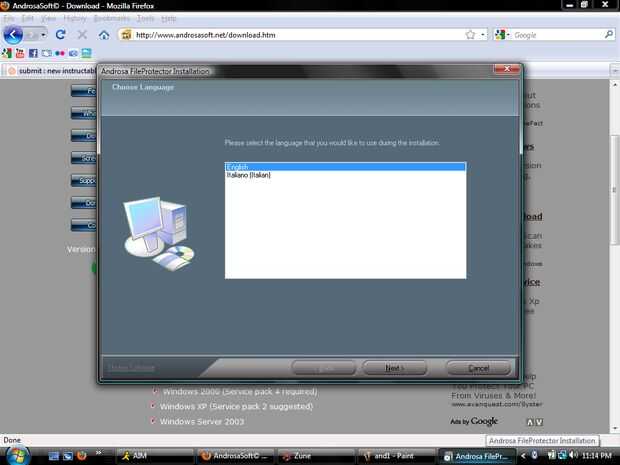Switch to AndrosaSoft Firefox taskbar button
The width and height of the screenshot is (620, 465).
click(235, 456)
